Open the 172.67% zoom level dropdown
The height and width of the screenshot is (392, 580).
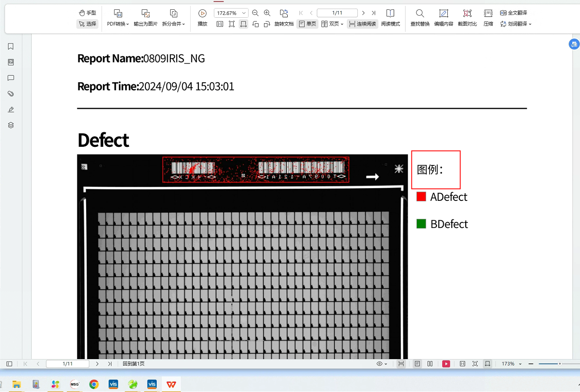(x=231, y=13)
